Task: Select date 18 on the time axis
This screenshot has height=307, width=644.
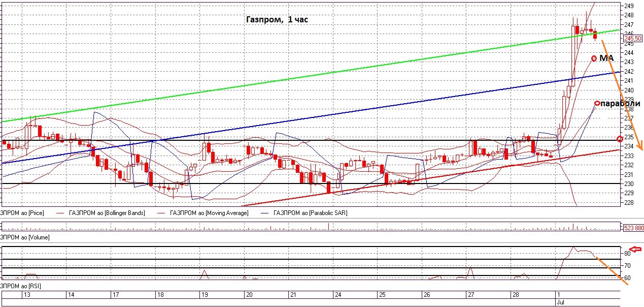Action: (x=160, y=295)
